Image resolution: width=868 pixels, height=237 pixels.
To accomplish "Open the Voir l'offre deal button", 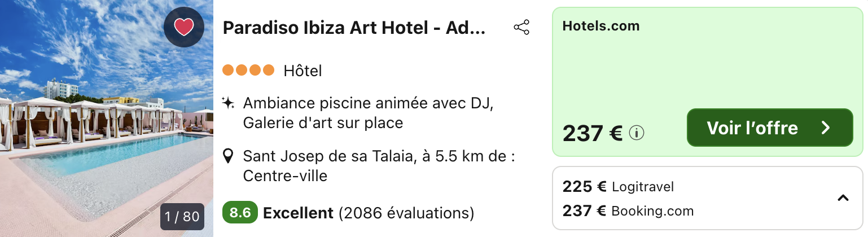I will point(770,128).
